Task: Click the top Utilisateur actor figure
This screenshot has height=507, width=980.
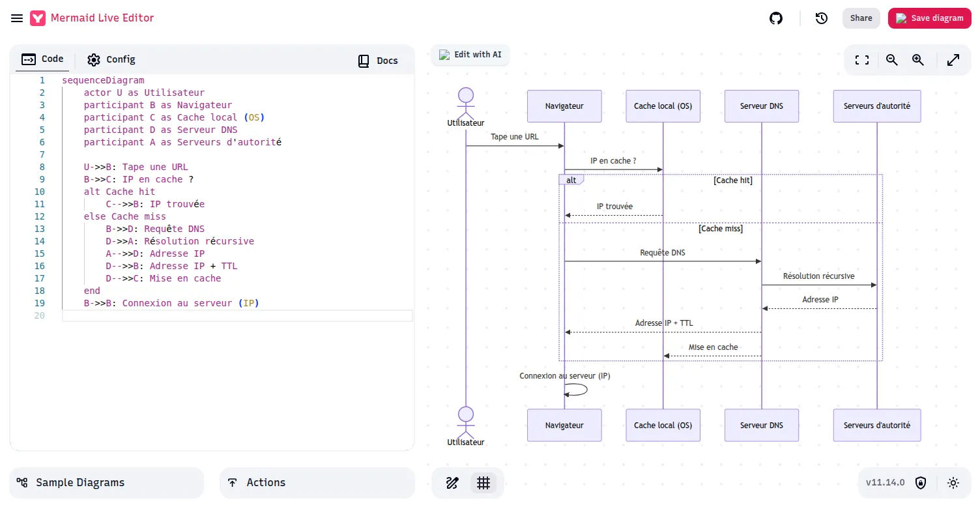Action: (x=465, y=107)
